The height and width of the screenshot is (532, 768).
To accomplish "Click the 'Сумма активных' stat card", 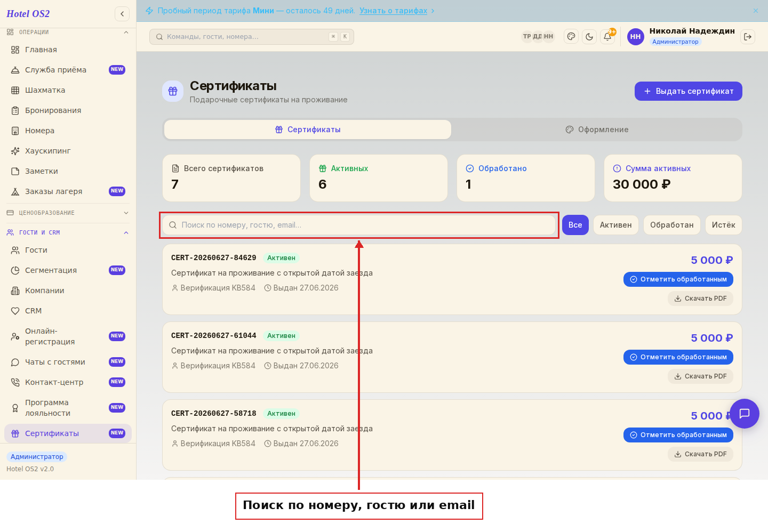I will point(673,178).
